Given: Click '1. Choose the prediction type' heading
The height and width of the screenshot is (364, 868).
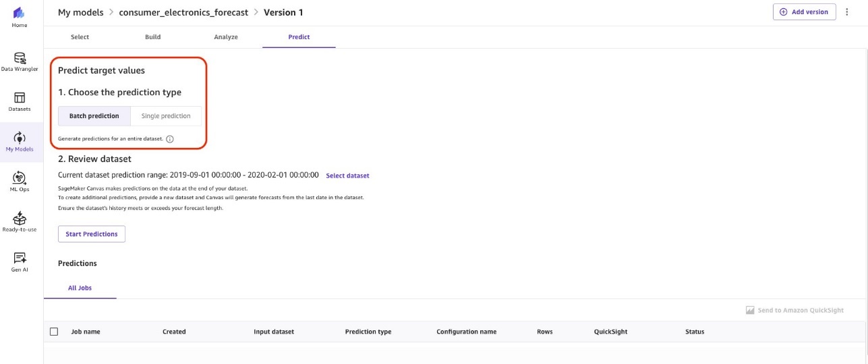Looking at the screenshot, I should [x=119, y=93].
